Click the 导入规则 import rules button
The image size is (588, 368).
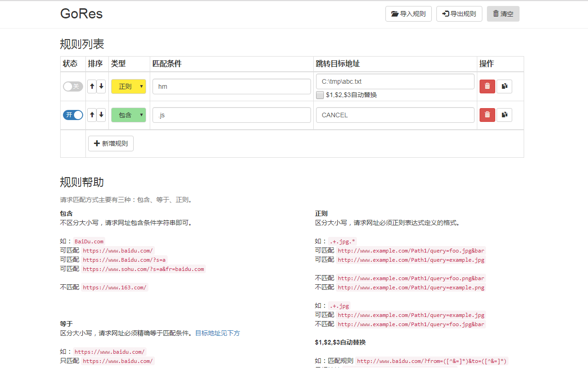[408, 14]
